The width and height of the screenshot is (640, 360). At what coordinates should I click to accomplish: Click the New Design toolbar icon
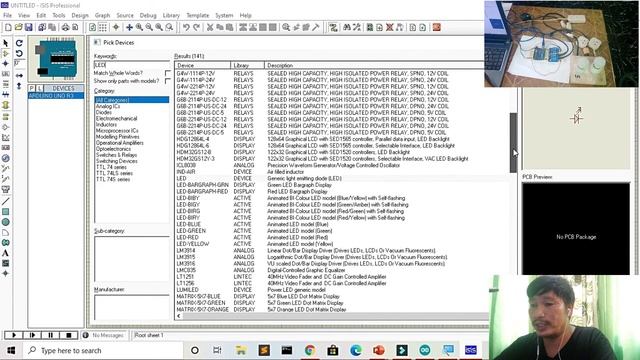(x=8, y=27)
